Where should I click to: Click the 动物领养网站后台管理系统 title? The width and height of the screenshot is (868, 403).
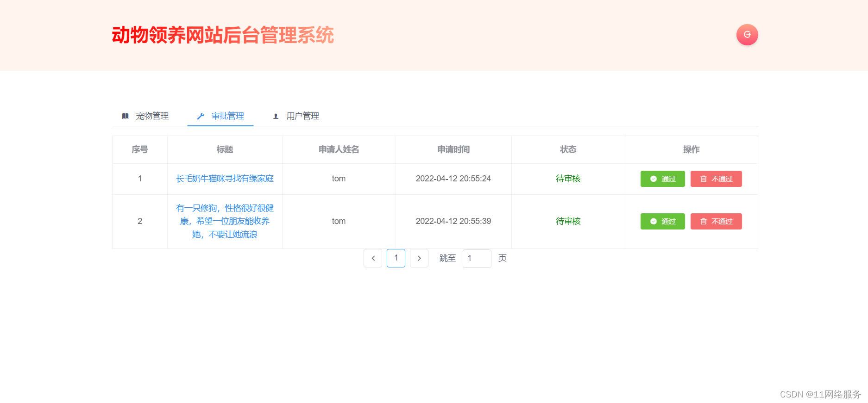tap(223, 35)
